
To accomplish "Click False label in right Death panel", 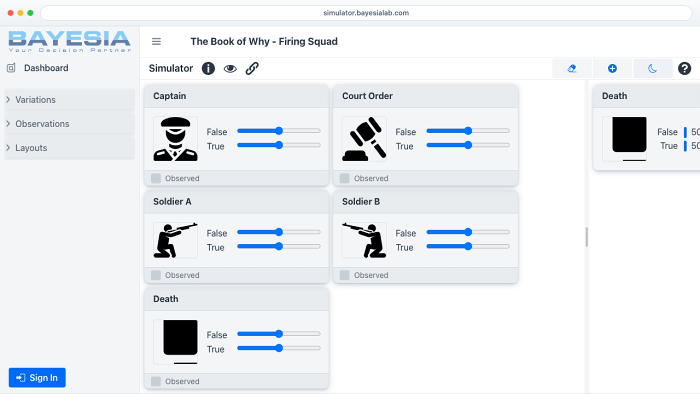I will point(667,132).
